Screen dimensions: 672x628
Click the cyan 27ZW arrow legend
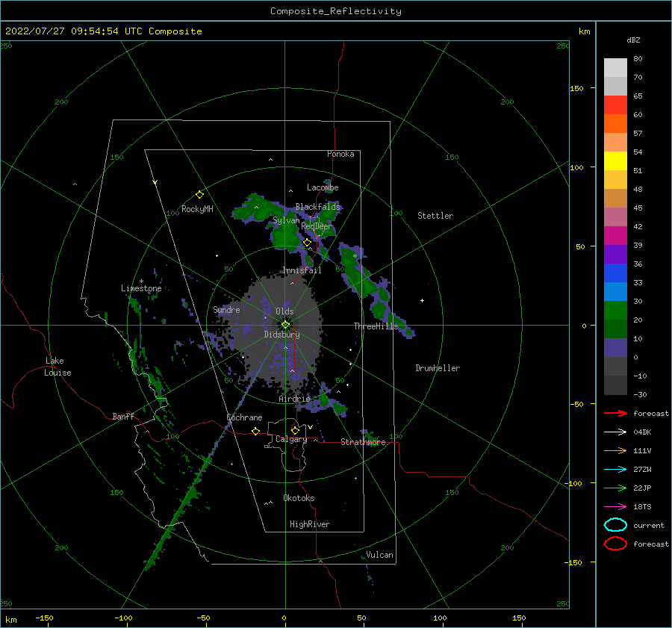tap(615, 470)
